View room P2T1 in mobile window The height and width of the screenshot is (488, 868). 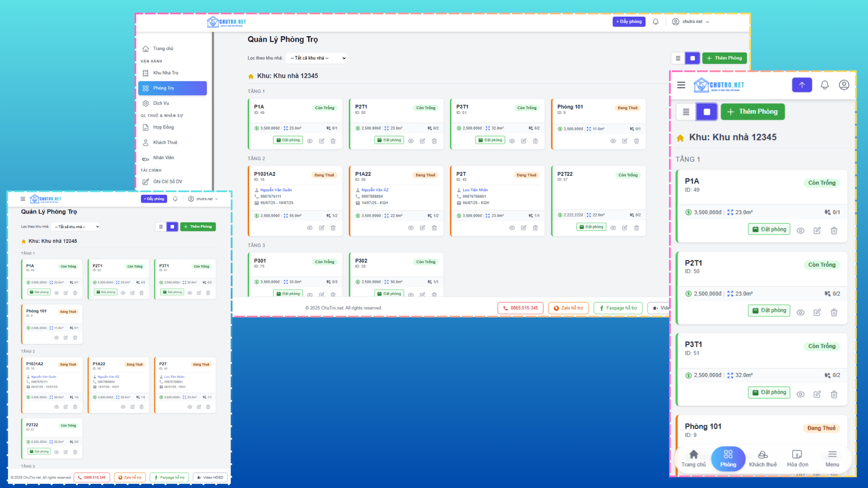coord(801,312)
